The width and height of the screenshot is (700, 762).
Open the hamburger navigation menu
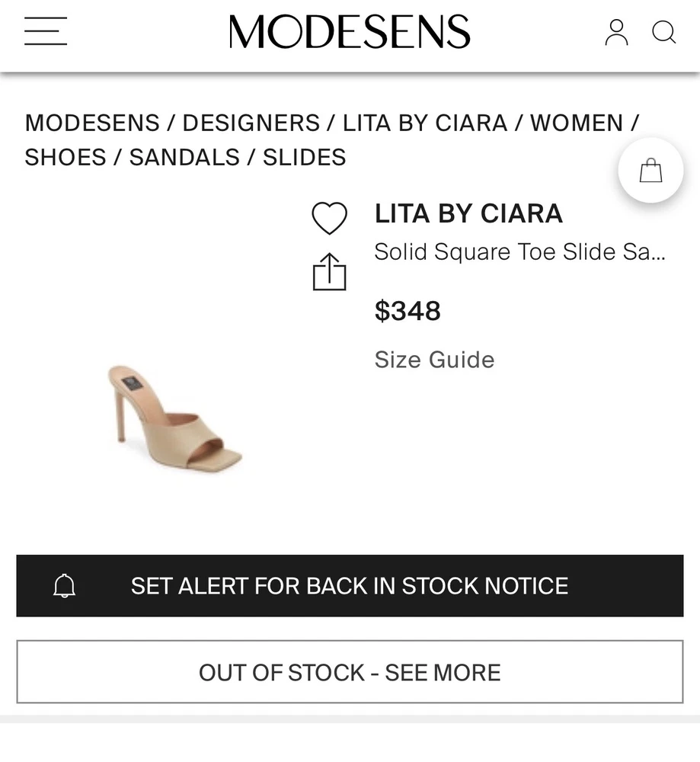46,32
